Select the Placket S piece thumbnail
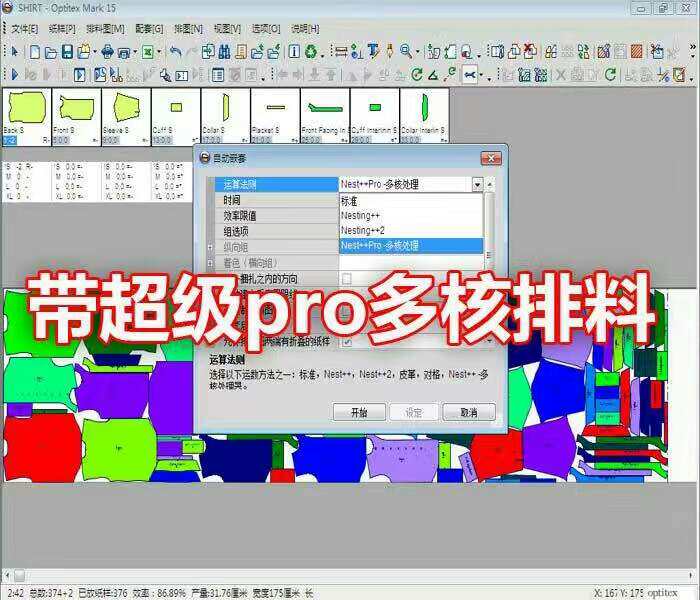The height and width of the screenshot is (600, 700). [275, 117]
